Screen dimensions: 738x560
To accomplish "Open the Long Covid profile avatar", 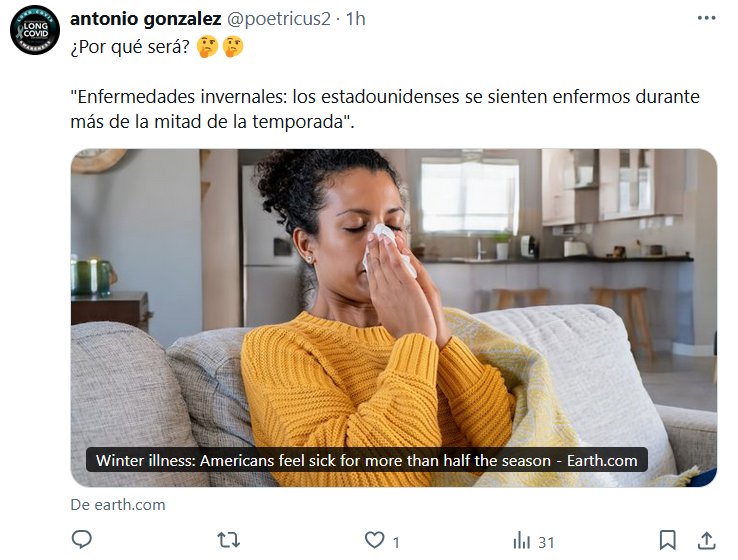I will [x=35, y=31].
